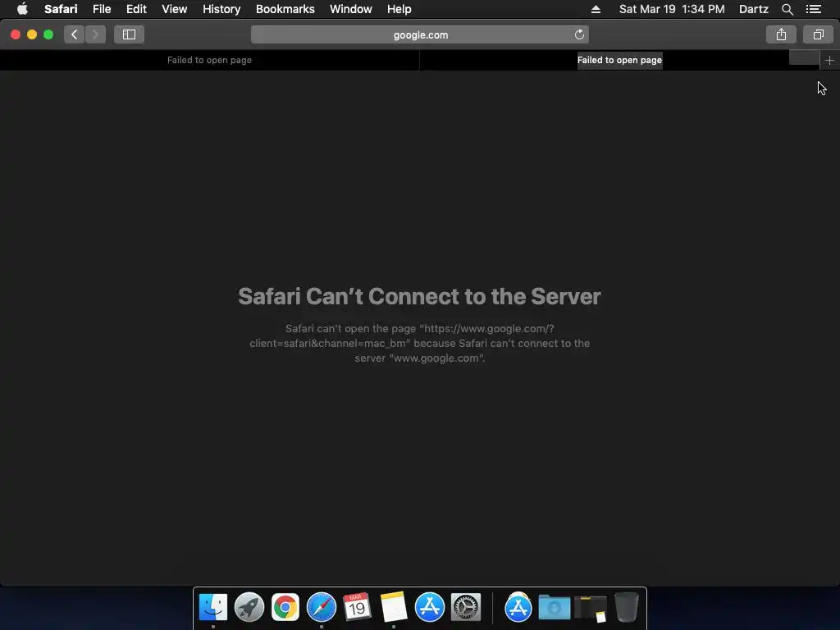Open System Preferences gear in Dock

[x=466, y=607]
